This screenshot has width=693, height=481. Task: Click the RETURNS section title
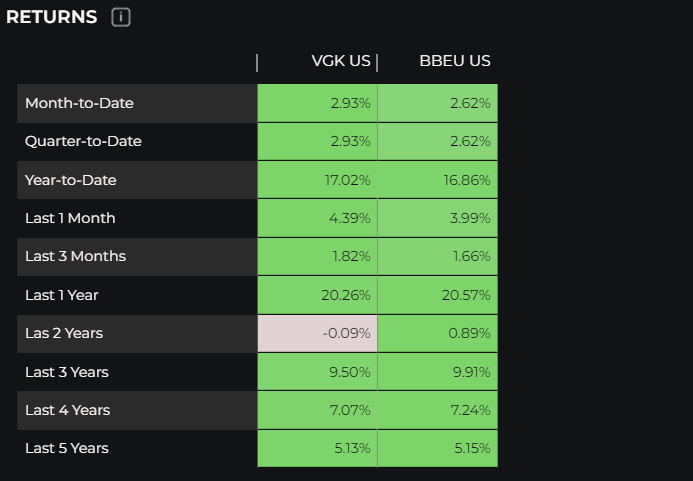[x=52, y=17]
